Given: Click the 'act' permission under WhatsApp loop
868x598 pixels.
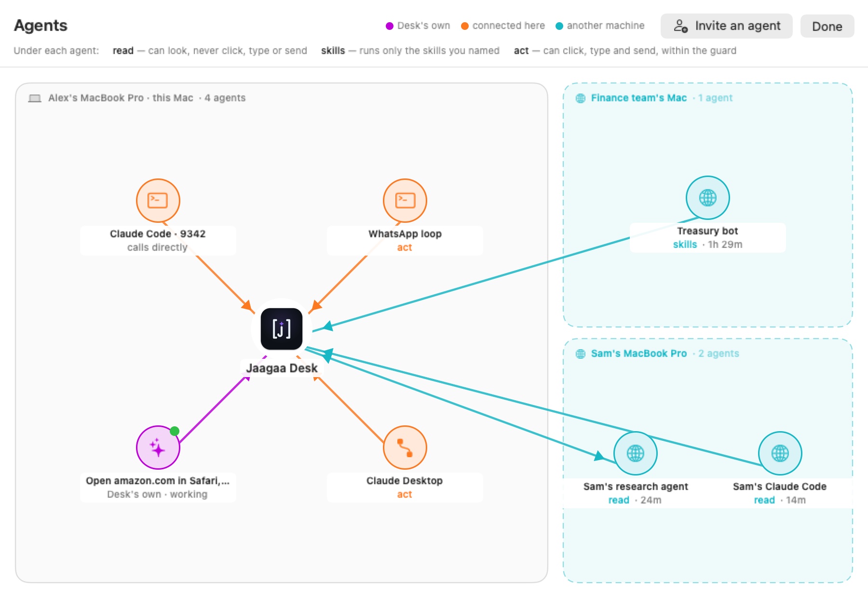Looking at the screenshot, I should [405, 247].
